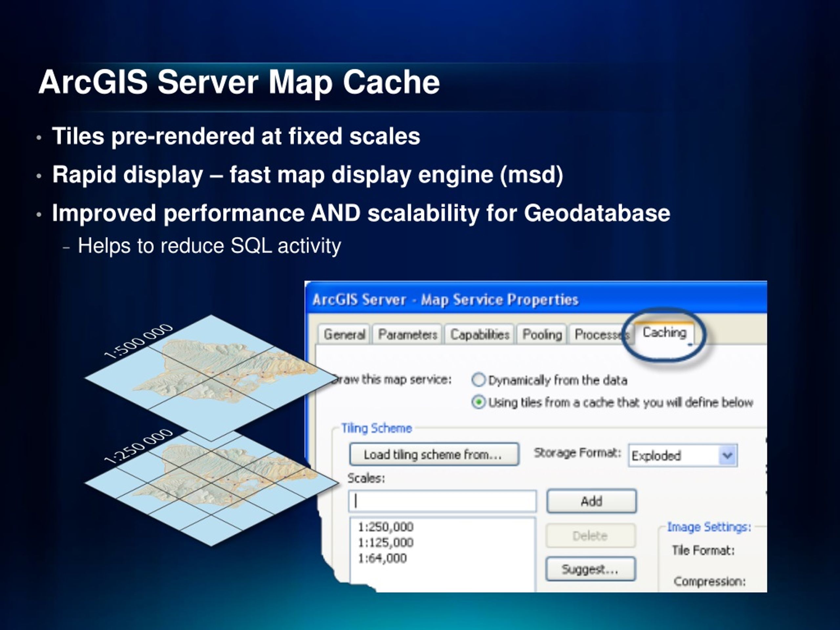This screenshot has height=630, width=840.
Task: Click the 'Image Settings:' label
Action: click(709, 527)
